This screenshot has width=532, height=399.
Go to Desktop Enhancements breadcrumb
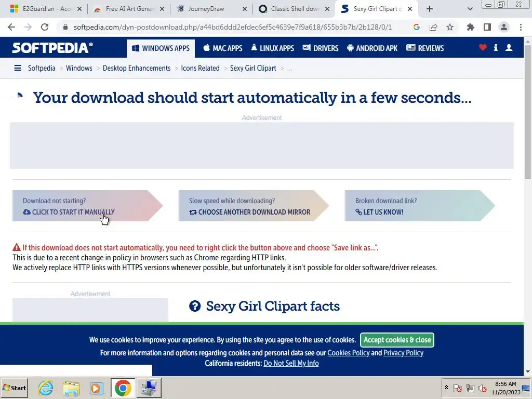pyautogui.click(x=137, y=68)
